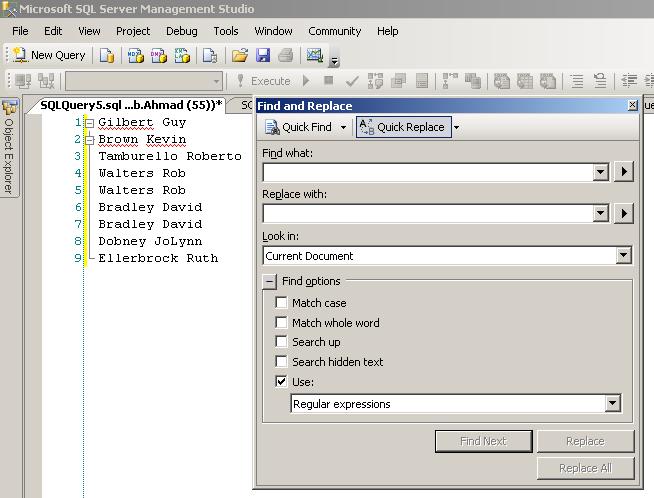Open the Debug menu

[x=182, y=31]
